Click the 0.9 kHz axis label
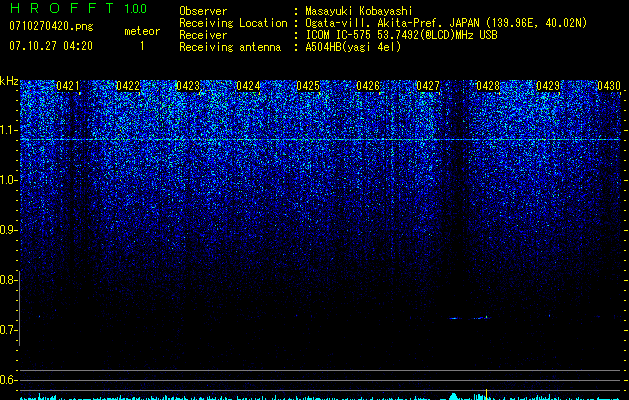 8,230
